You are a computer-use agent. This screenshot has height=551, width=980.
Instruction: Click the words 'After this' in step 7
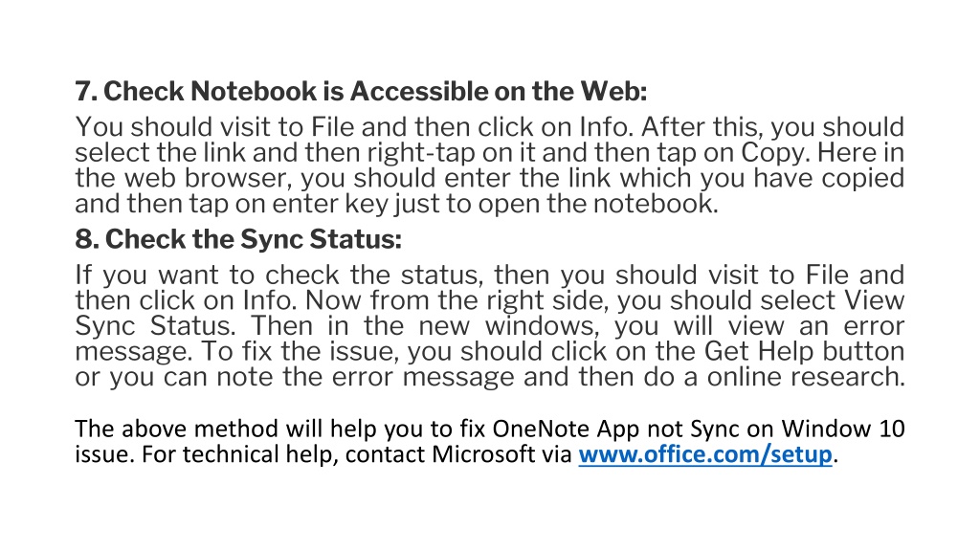702,127
